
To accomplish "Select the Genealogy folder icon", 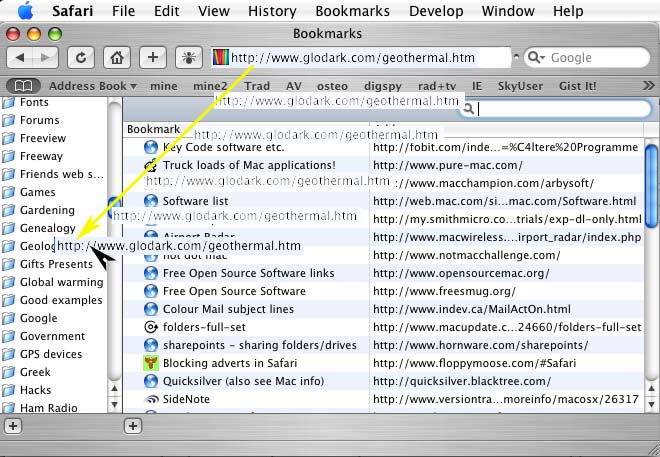I will 8,228.
